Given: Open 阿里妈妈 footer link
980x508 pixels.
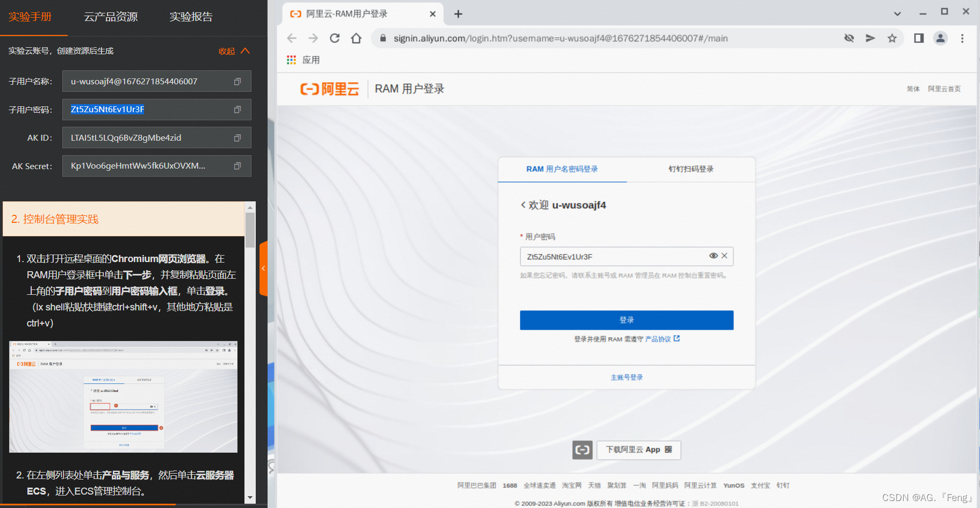Looking at the screenshot, I should 665,485.
